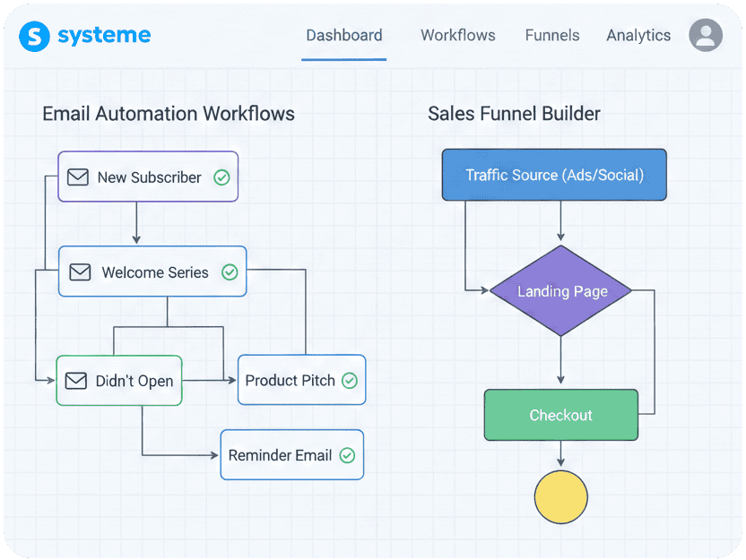This screenshot has width=746, height=560.
Task: Go to the Funnels tab
Action: pyautogui.click(x=552, y=36)
